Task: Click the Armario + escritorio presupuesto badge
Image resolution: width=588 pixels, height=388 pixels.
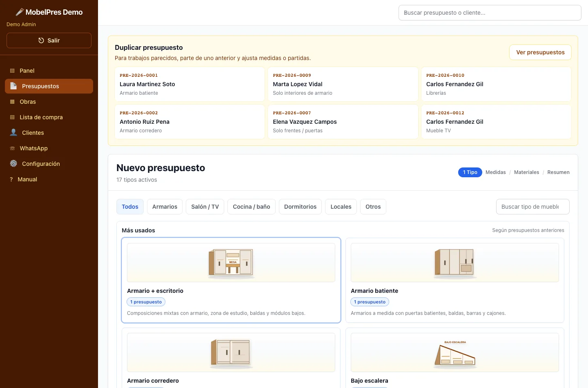Action: tap(146, 302)
